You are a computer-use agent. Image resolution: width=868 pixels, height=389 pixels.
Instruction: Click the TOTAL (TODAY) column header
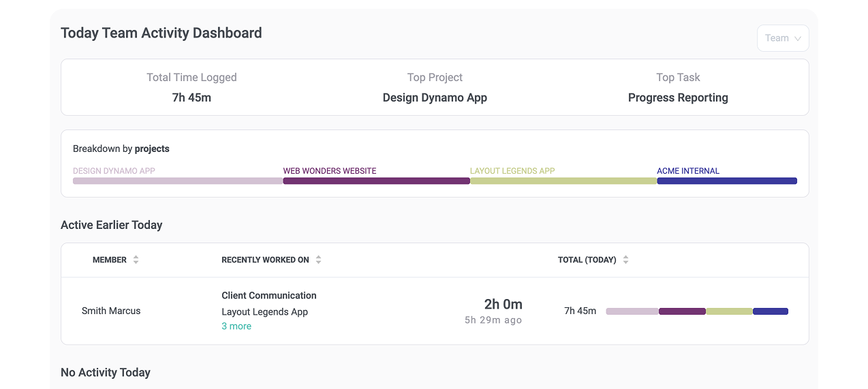pyautogui.click(x=587, y=260)
